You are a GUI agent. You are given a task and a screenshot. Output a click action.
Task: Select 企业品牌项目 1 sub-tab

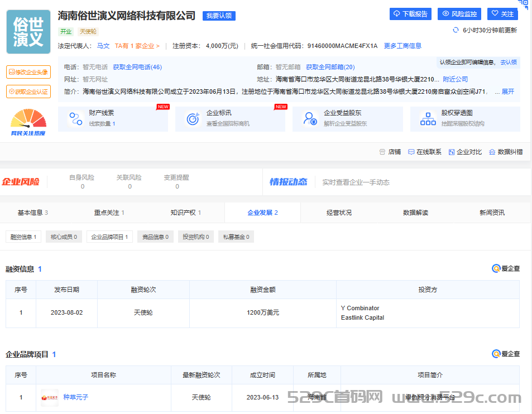click(109, 237)
